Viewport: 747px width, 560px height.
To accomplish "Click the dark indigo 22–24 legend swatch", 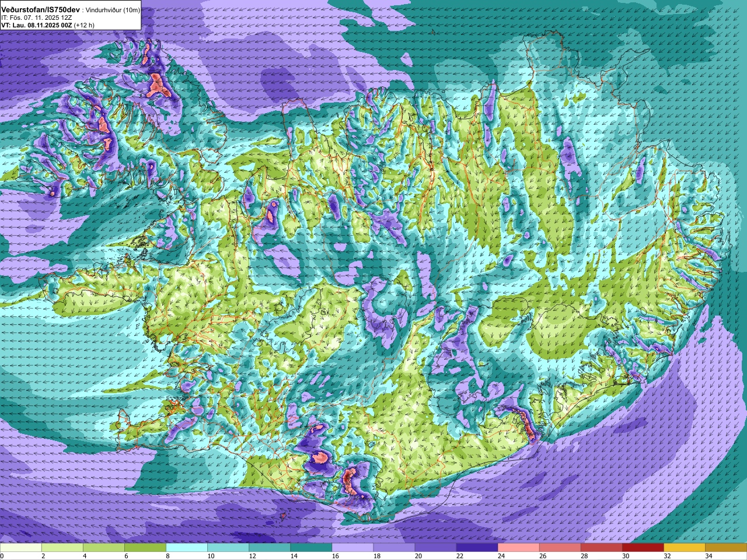I will click(x=477, y=548).
